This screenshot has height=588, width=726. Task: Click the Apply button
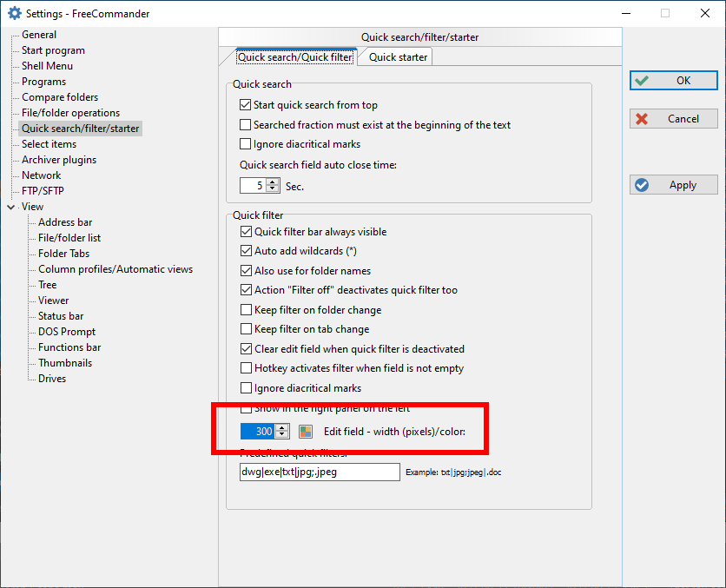tap(674, 185)
